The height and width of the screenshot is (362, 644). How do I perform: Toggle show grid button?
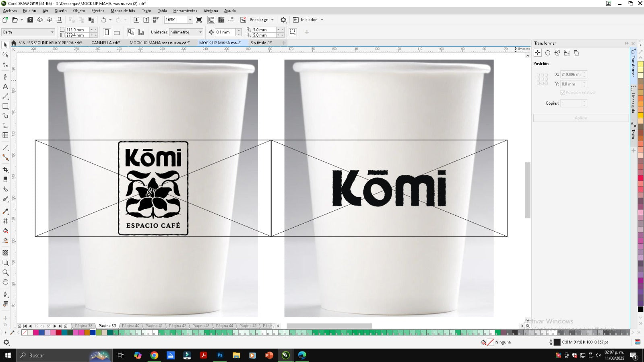coord(221,20)
